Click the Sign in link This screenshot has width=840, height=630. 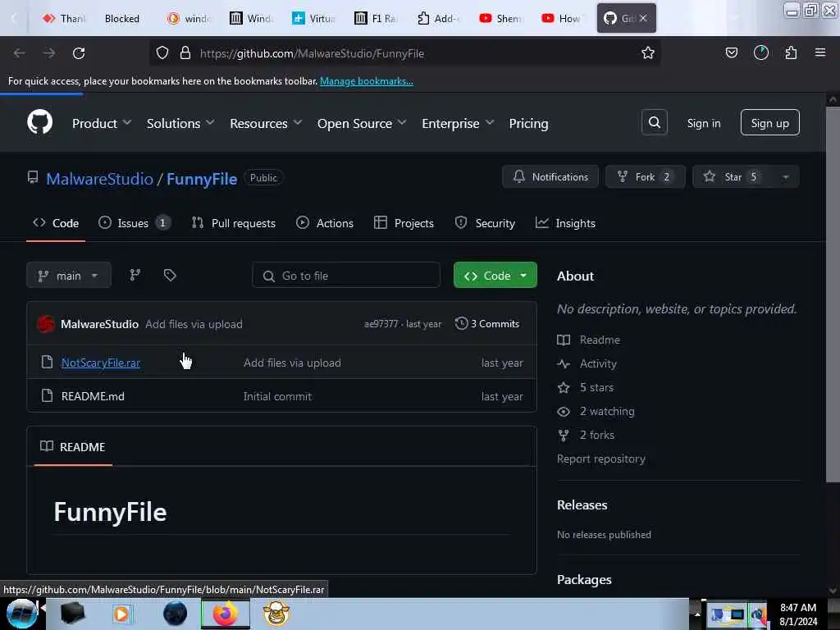703,123
